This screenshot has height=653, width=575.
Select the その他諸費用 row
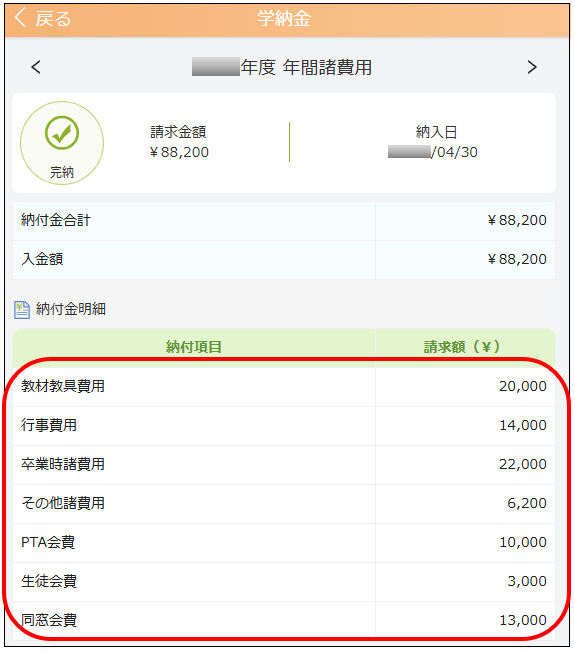[284, 504]
